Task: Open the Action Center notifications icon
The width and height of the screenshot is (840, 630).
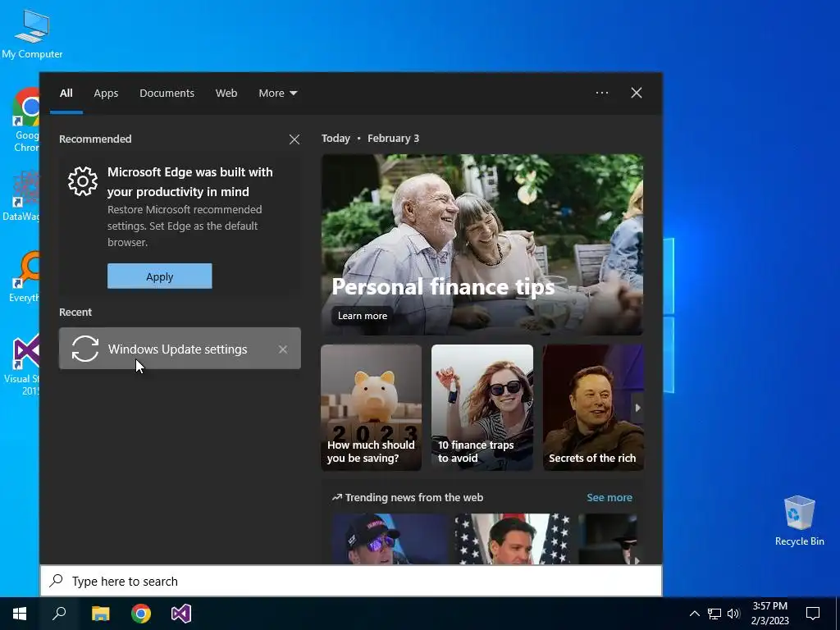Action: (x=813, y=614)
